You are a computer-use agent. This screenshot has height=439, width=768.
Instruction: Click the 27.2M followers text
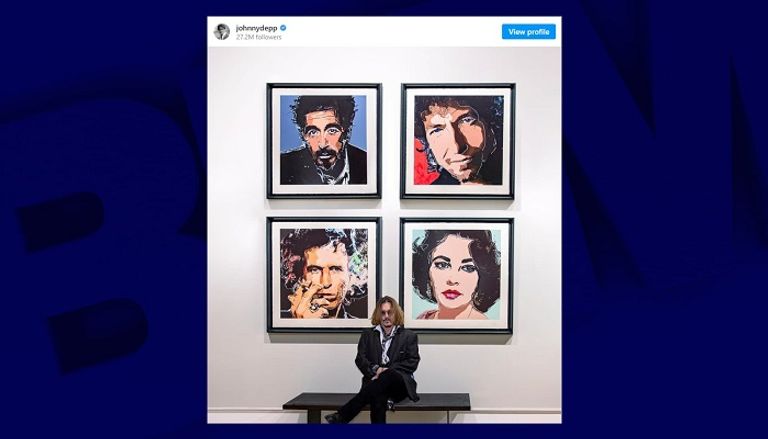259,37
